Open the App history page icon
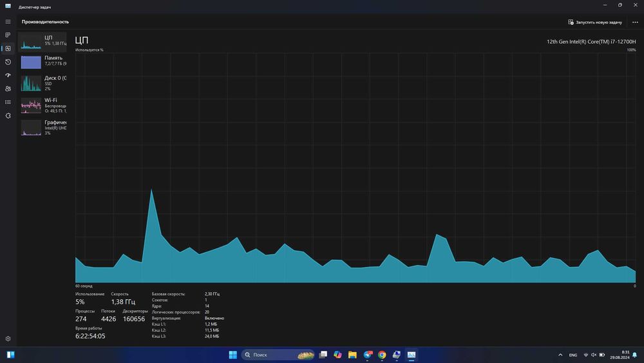This screenshot has height=363, width=644. pos(8,62)
